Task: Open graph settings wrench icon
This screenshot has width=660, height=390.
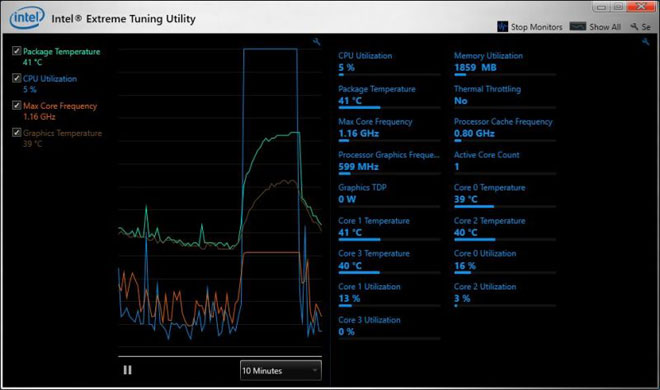Action: coord(317,42)
